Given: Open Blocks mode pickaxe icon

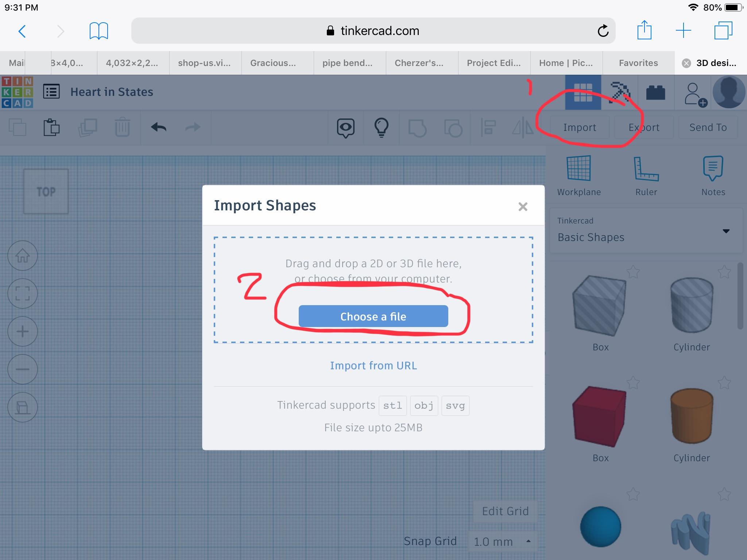Looking at the screenshot, I should click(x=619, y=92).
